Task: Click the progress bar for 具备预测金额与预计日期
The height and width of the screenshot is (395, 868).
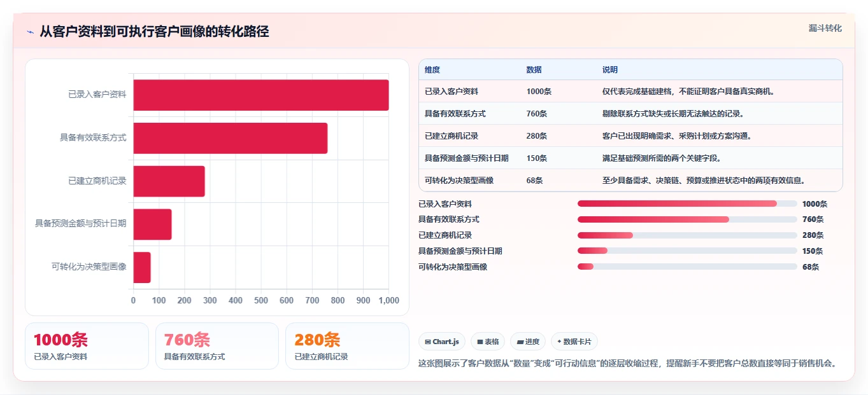Action: tap(687, 251)
